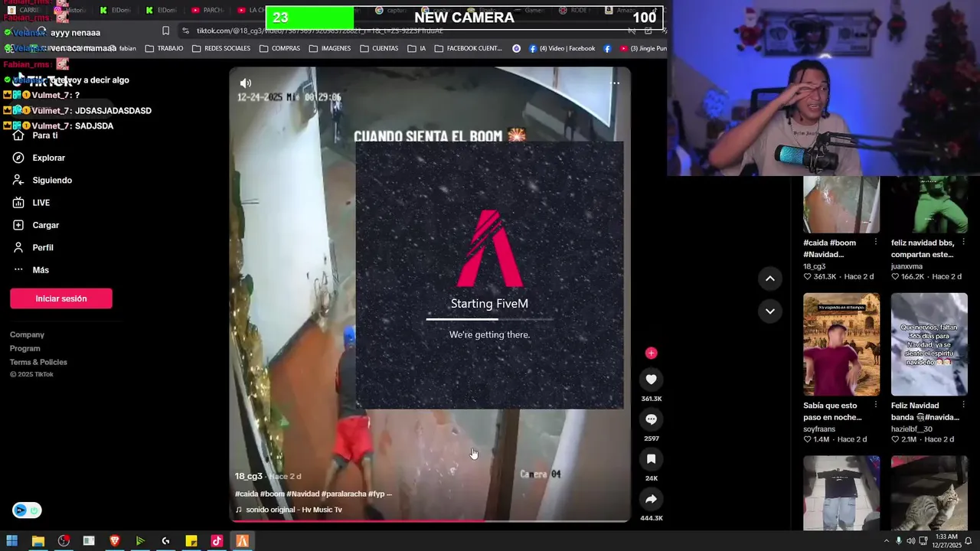Open the LIVE section in the sidebar
This screenshot has height=551, width=980.
pos(32,203)
